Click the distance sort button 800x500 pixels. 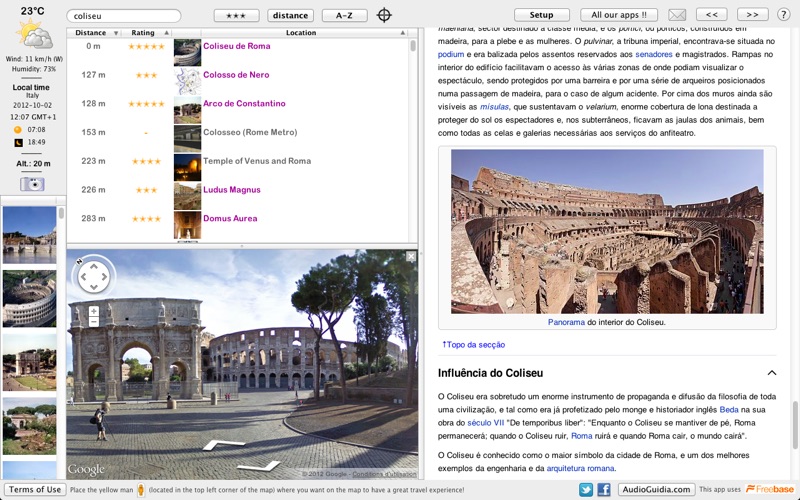(290, 15)
